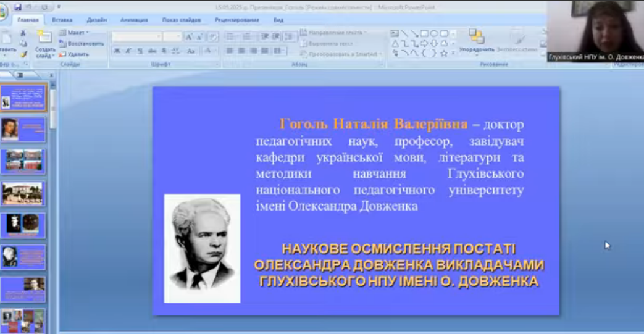Select the fourth slide thumbnail with building
Viewport: 644px width, 334px height.
click(x=23, y=193)
